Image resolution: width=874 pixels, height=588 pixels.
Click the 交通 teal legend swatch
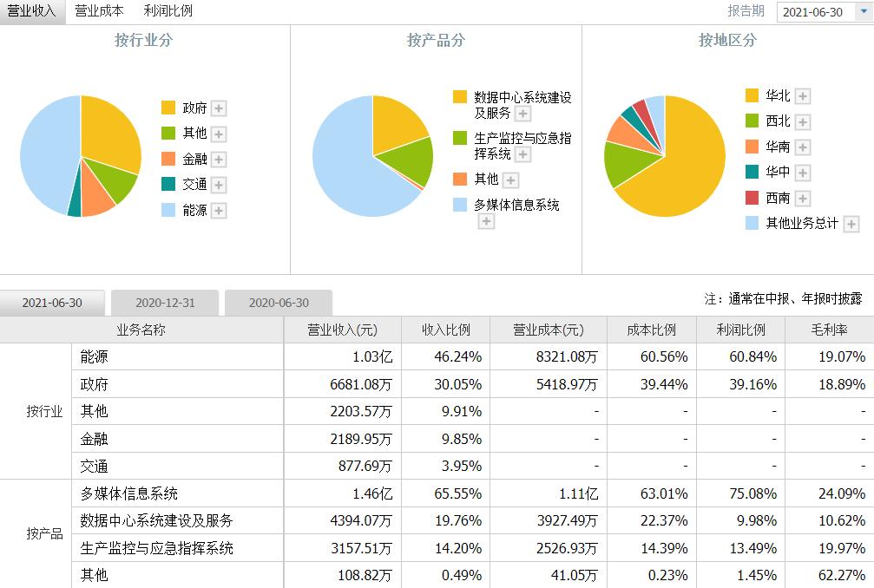(168, 184)
